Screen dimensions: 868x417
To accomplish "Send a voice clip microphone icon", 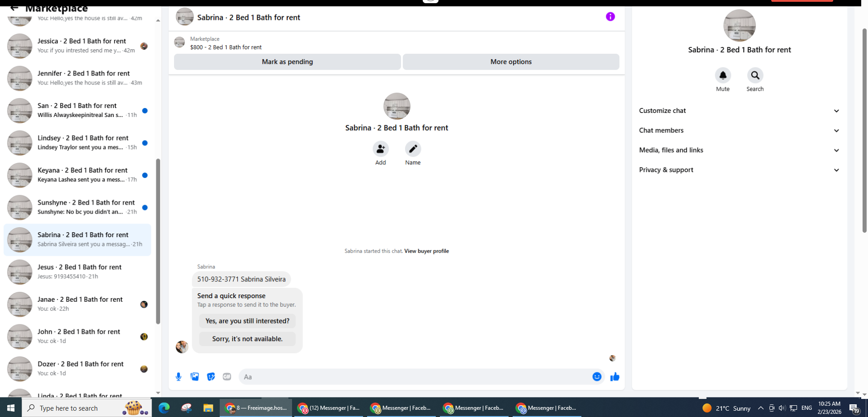I will 179,377.
